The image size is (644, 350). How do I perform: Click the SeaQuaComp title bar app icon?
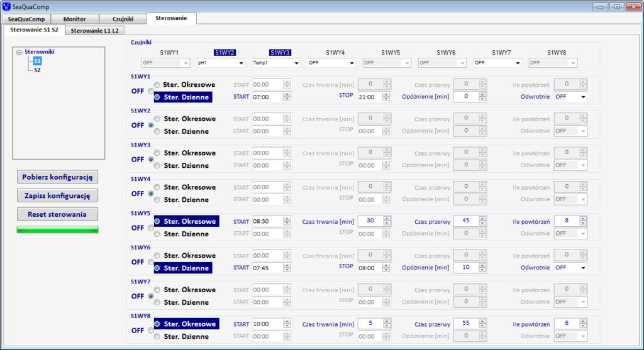click(6, 6)
